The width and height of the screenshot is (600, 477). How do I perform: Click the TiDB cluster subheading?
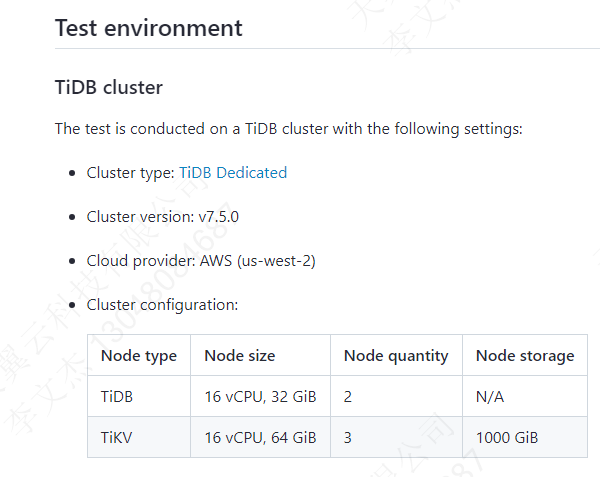tap(109, 87)
